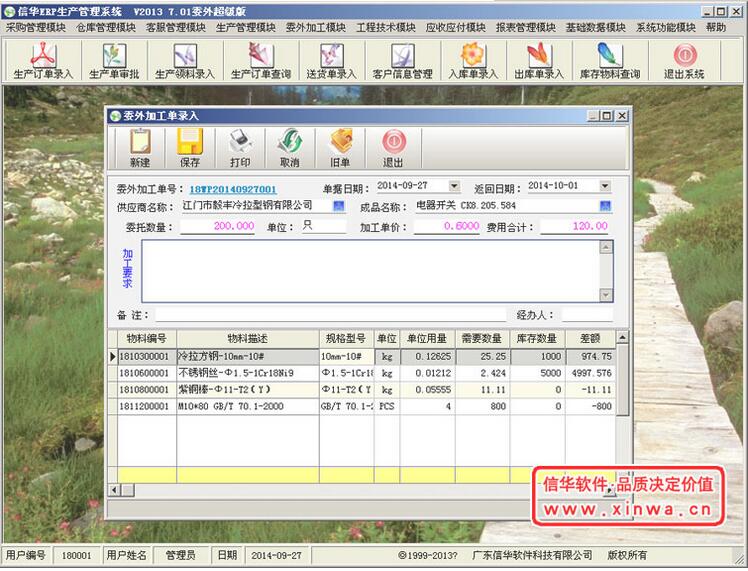This screenshot has width=748, height=571.
Task: Open the 基础数据模块 menu
Action: pyautogui.click(x=595, y=28)
